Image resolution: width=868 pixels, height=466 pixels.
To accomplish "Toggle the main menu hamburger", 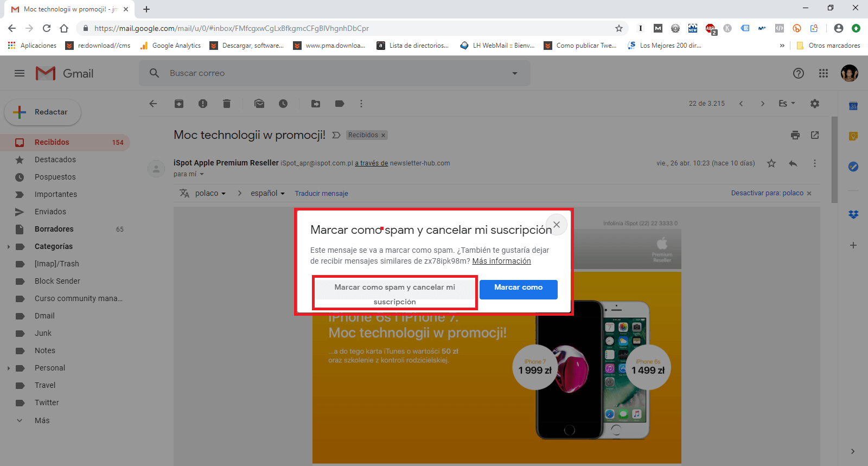I will [x=20, y=73].
